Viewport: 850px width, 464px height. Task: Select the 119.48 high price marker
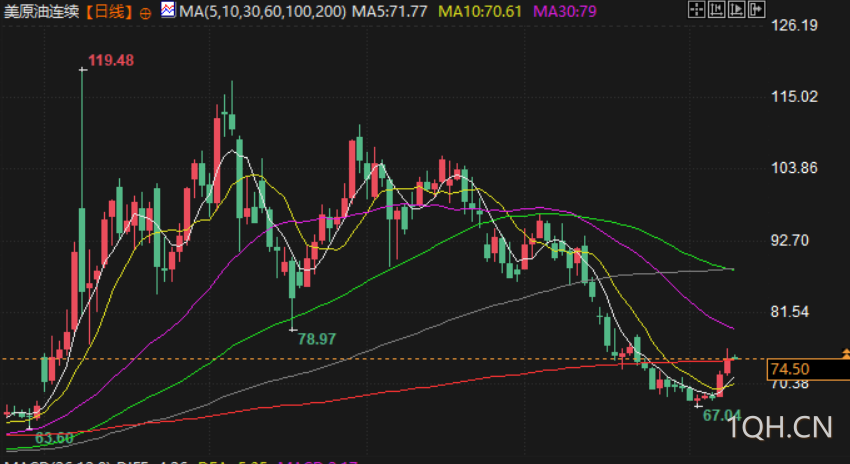111,60
